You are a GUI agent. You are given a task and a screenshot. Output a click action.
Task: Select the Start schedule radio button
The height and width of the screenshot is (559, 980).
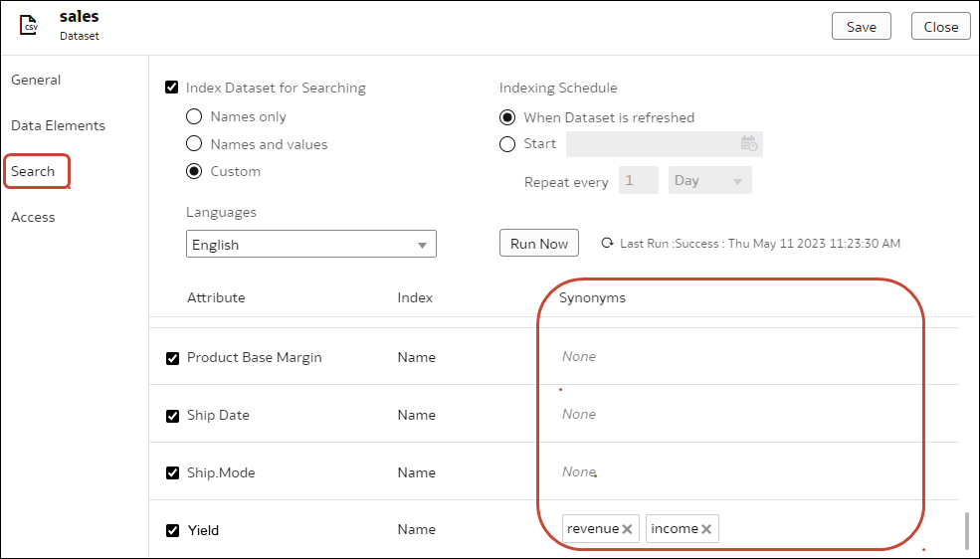(507, 144)
